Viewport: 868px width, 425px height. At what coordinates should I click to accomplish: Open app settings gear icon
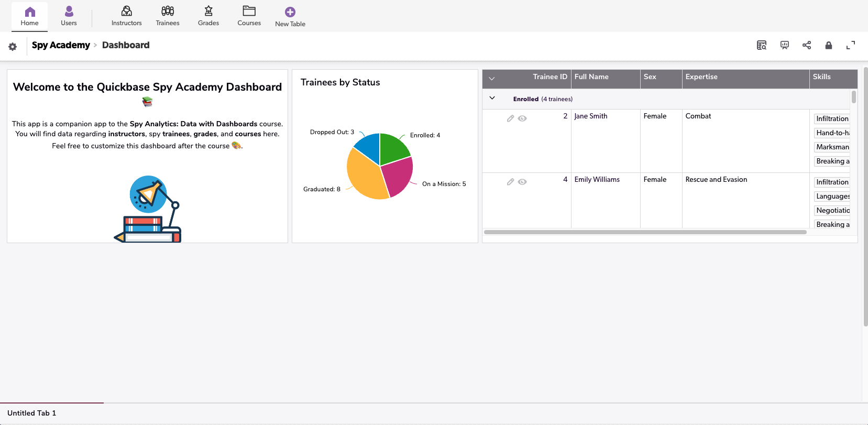click(x=13, y=47)
